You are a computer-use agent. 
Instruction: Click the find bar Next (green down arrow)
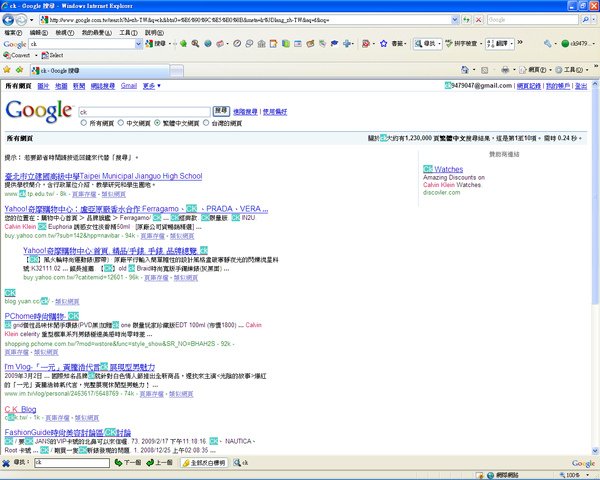click(128, 463)
